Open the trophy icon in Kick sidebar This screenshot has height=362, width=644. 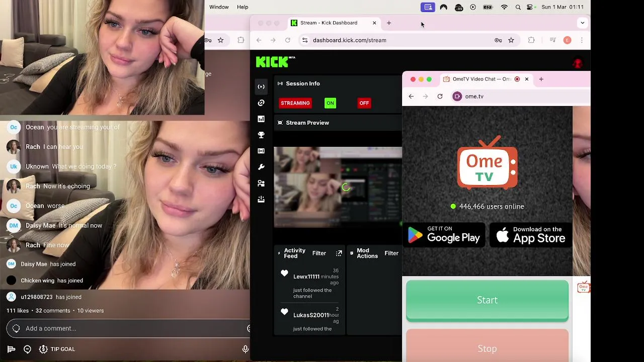pyautogui.click(x=261, y=135)
